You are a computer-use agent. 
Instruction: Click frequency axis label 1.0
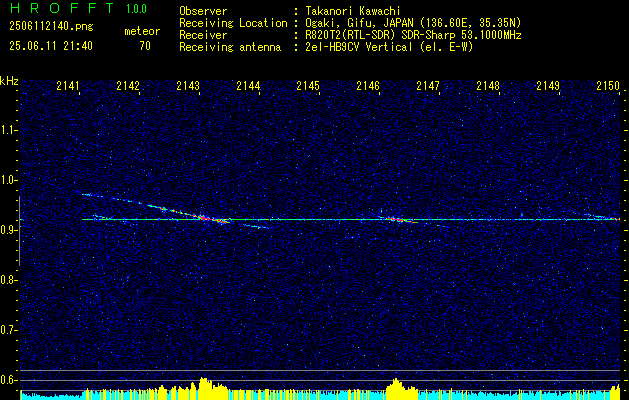[8, 180]
